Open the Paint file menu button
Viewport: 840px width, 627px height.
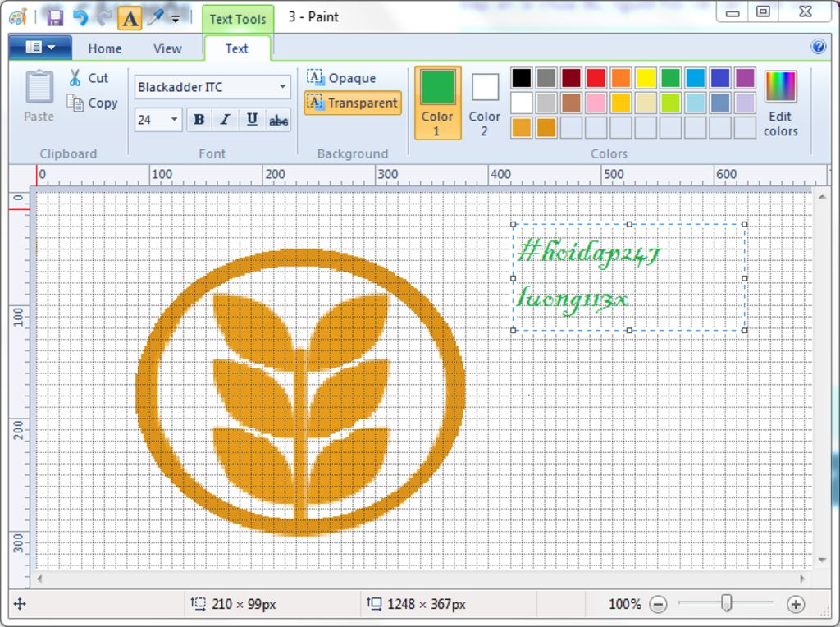click(40, 47)
